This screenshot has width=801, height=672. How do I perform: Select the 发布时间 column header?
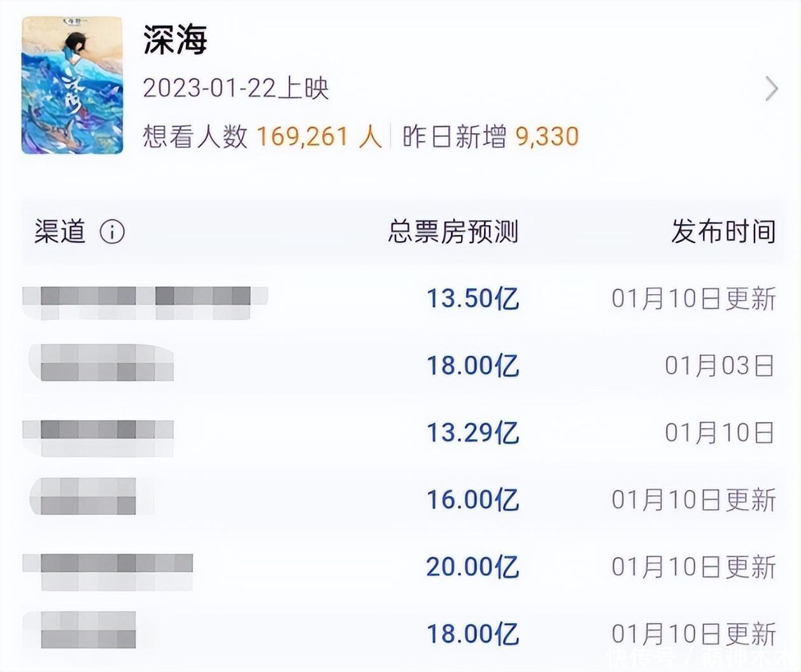point(723,232)
